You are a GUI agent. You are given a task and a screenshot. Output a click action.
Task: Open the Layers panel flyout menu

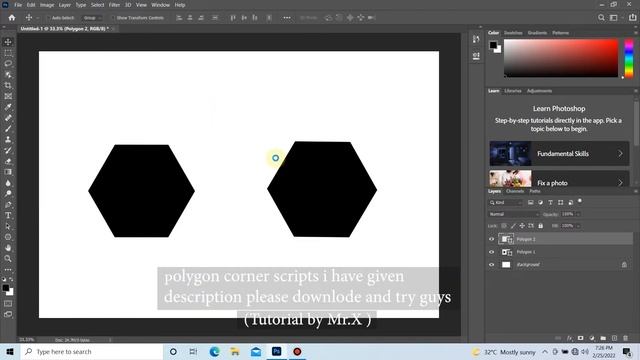(x=636, y=191)
